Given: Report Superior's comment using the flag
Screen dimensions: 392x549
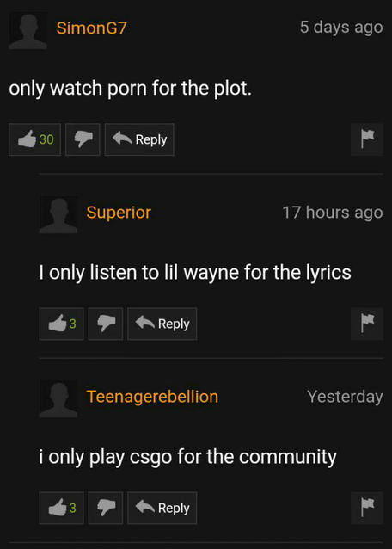Looking at the screenshot, I should [x=367, y=324].
